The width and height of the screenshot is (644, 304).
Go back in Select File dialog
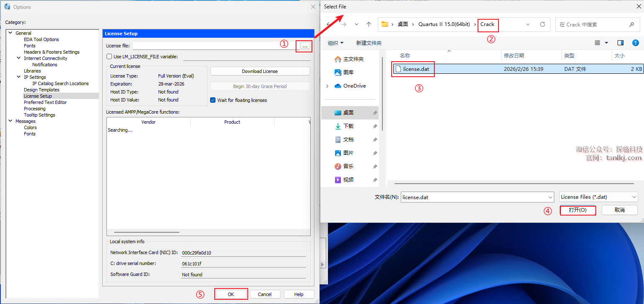click(329, 24)
